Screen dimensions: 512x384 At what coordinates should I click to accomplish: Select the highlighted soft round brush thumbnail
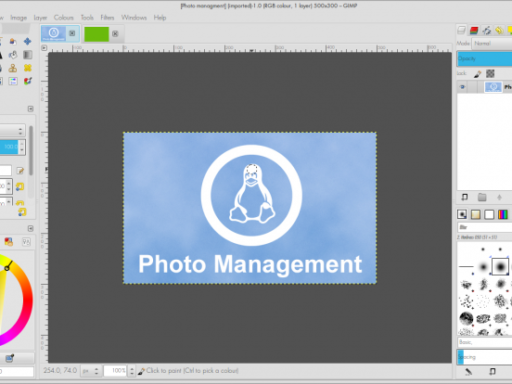tap(500, 266)
